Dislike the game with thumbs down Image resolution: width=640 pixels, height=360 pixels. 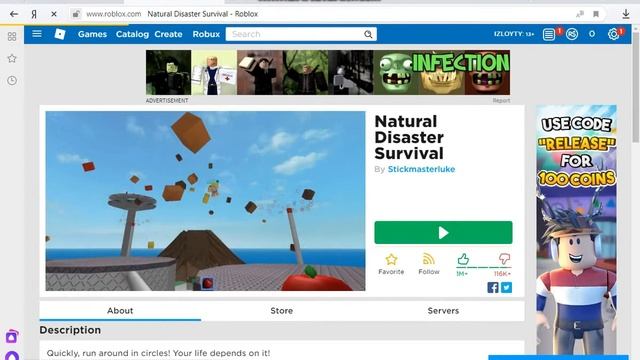click(x=504, y=259)
